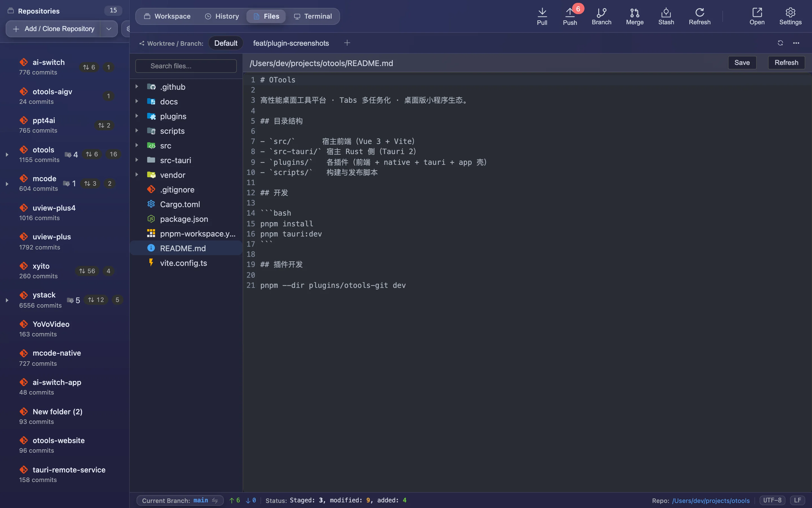Viewport: 812px width, 508px height.
Task: Expand the ystack repository entry
Action: pos(7,300)
